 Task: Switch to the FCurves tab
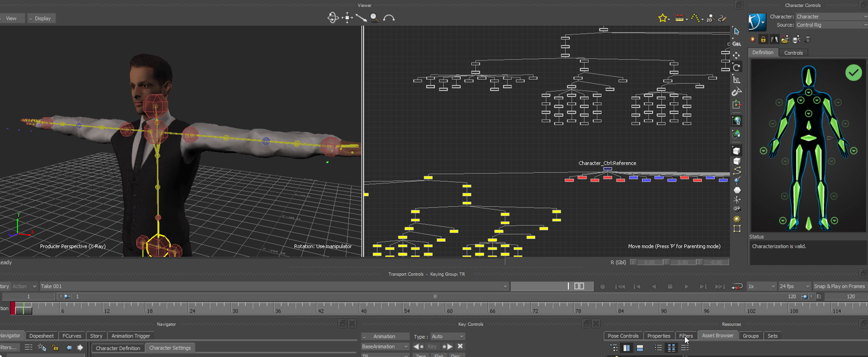(72, 336)
